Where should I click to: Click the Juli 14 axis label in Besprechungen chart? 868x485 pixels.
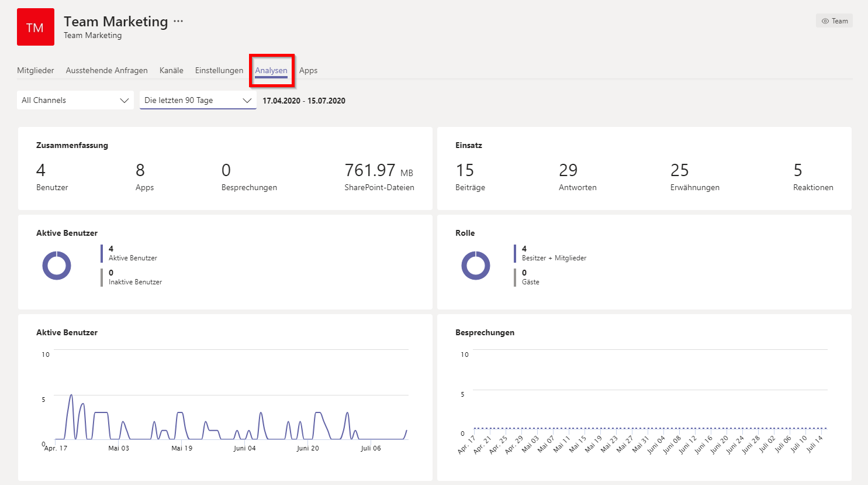pyautogui.click(x=814, y=444)
